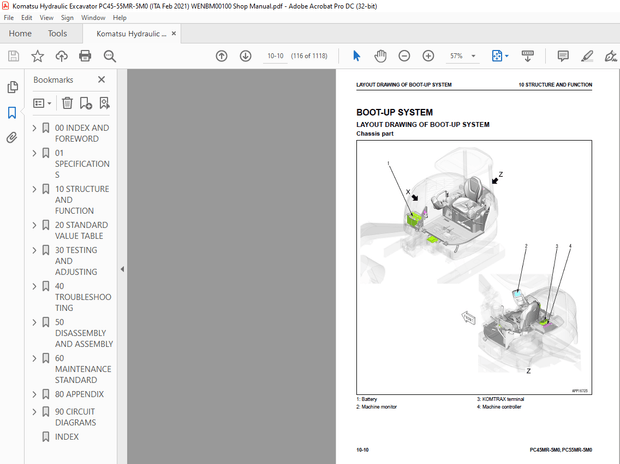Click the upload to cloud icon
Image resolution: width=620 pixels, height=464 pixels.
point(61,56)
